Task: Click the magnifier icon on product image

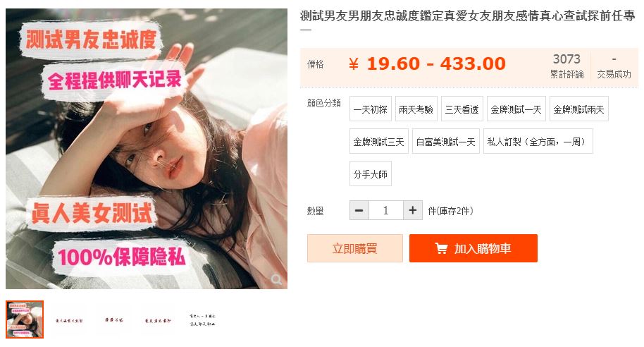Action: [x=276, y=279]
